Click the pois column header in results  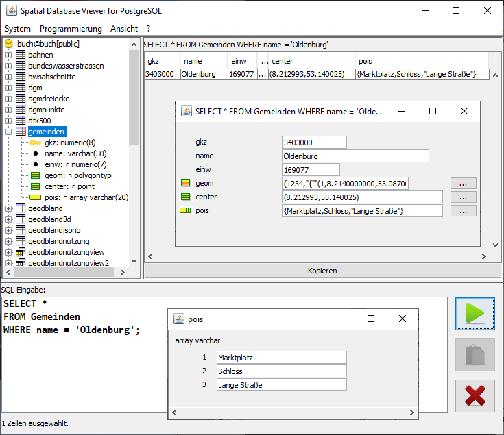coord(422,61)
